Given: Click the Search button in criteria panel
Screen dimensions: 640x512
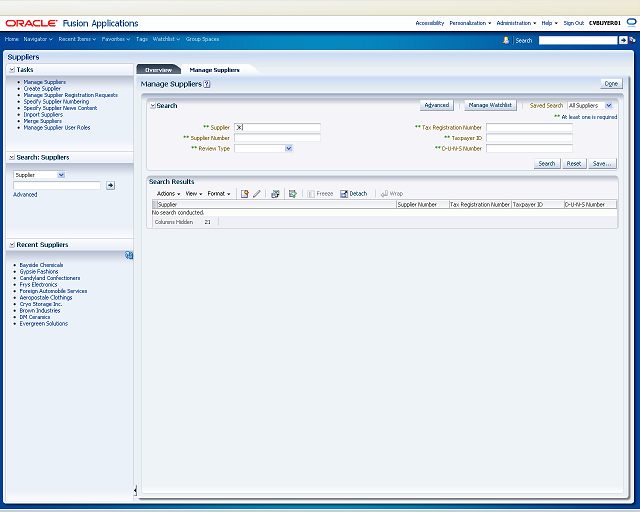Looking at the screenshot, I should click(547, 164).
